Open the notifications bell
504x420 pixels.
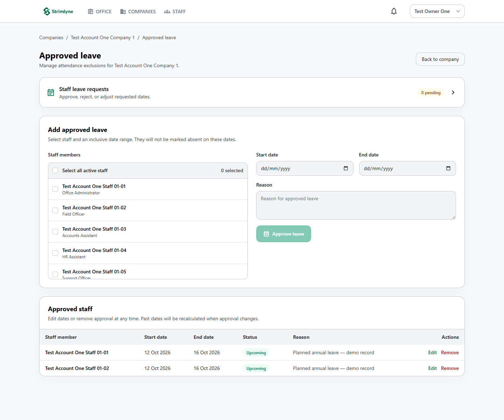pos(394,12)
